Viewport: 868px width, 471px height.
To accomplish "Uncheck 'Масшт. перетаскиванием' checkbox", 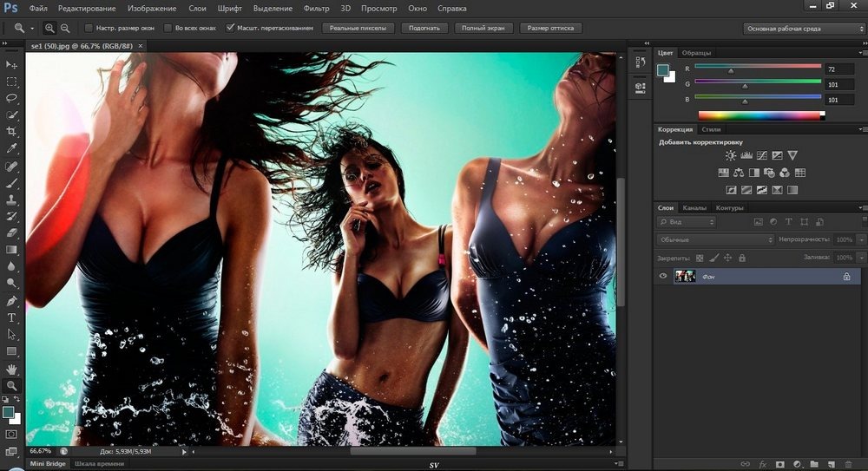I will click(230, 28).
